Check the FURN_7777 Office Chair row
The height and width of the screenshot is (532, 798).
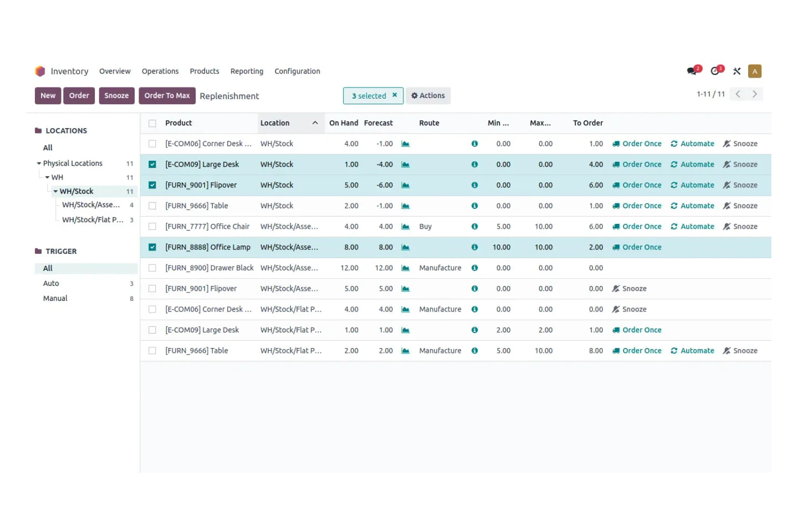click(x=152, y=227)
